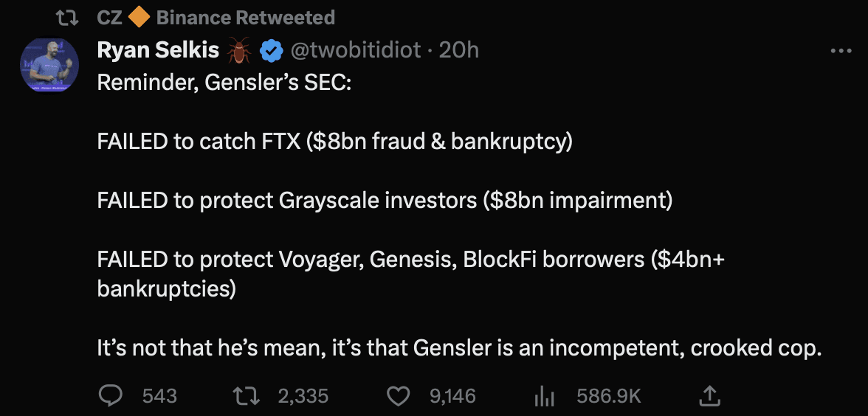868x416 pixels.
Task: Click the orange Binance diamond icon
Action: (x=139, y=17)
